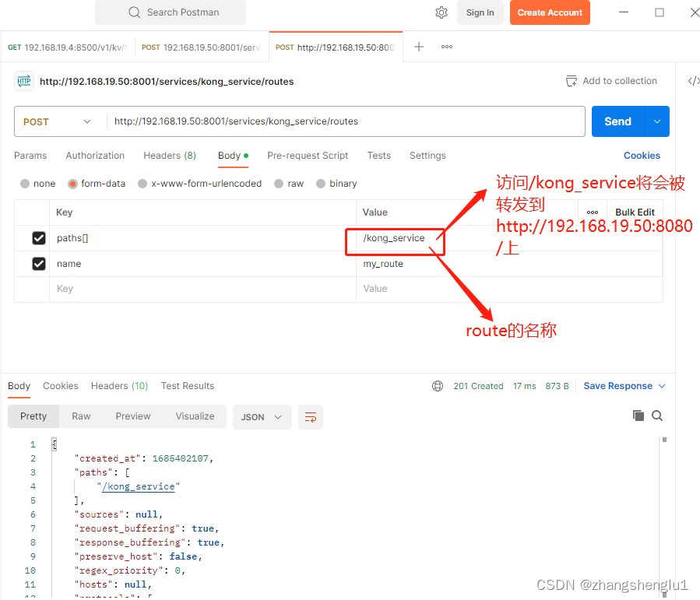Viewport: 700px width, 600px height.
Task: Search inside the response body
Action: (x=656, y=416)
